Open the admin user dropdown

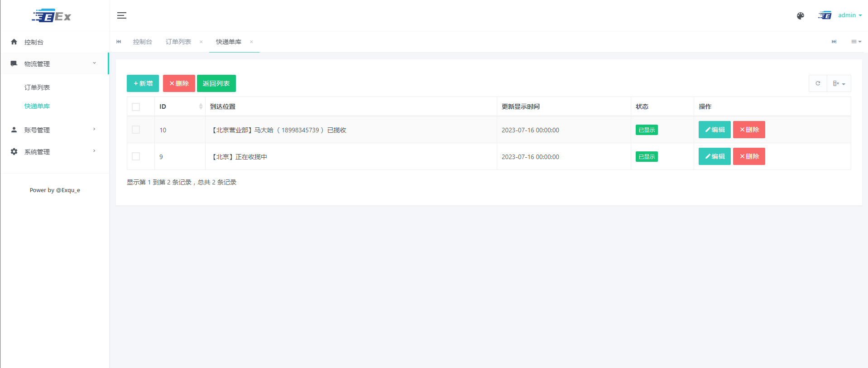[850, 15]
